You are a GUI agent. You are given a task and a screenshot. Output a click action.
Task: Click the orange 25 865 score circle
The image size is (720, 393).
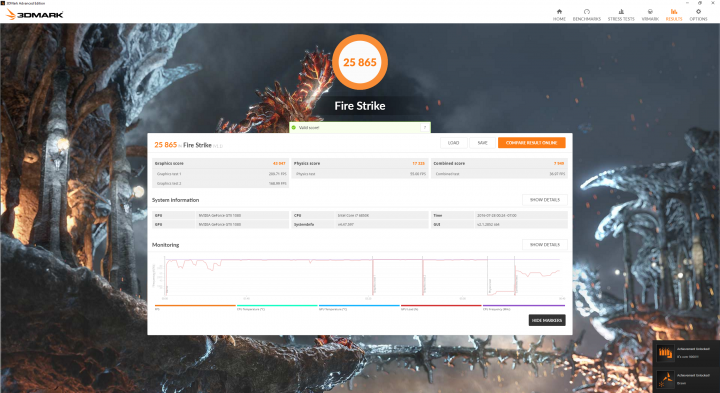[360, 62]
